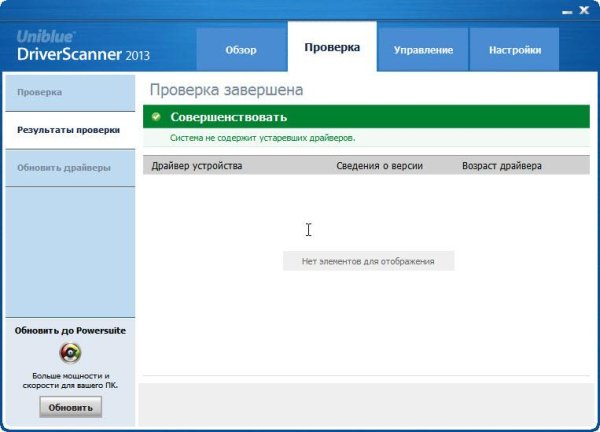Click 'Больше мощности и скорости' description text
Screen dimensions: 600x432
pyautogui.click(x=70, y=380)
